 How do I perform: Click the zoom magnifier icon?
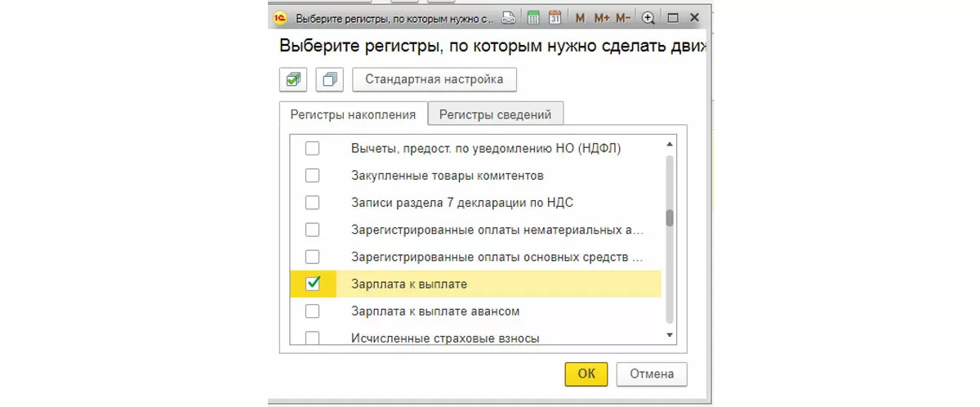click(648, 17)
